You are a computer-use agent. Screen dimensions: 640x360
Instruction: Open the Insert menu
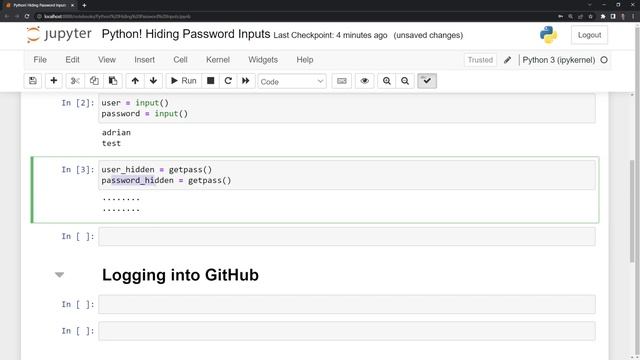click(144, 60)
